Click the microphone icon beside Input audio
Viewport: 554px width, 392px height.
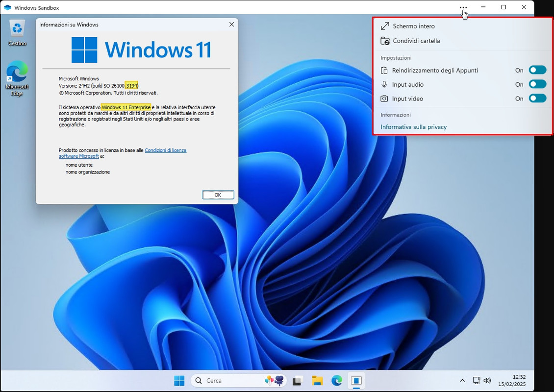point(384,84)
